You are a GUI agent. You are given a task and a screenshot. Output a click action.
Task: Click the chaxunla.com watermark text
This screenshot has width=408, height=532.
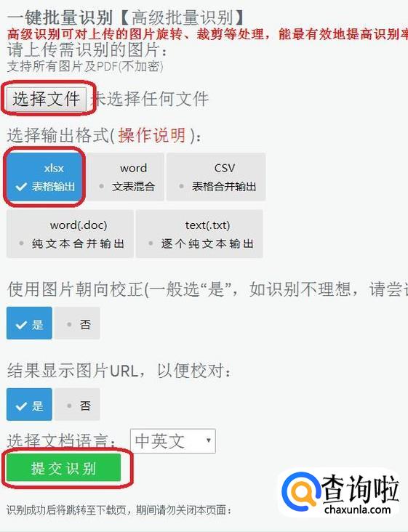357,509
